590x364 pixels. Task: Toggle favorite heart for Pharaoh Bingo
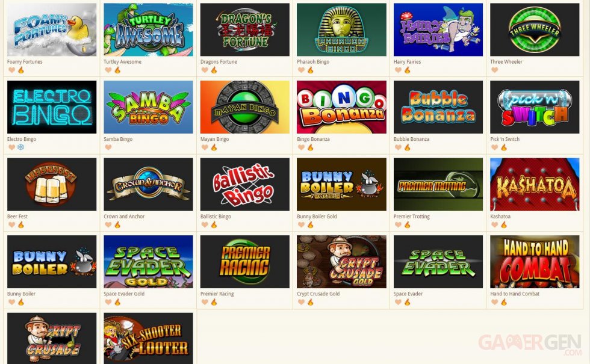pyautogui.click(x=302, y=70)
